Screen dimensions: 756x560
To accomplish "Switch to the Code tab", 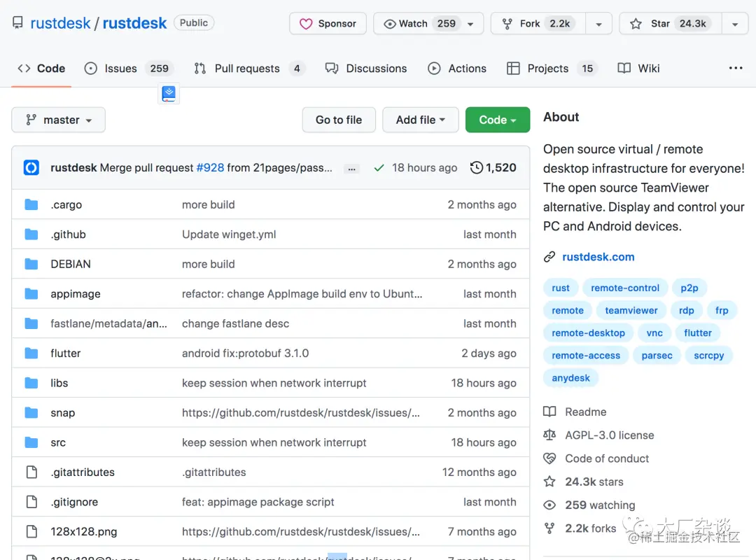I will click(x=41, y=69).
